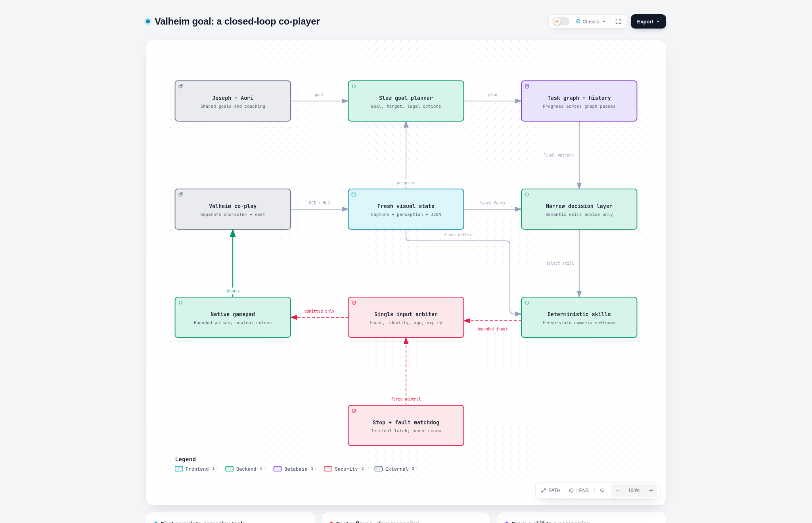Click the 'select skill' edge label
Image resolution: width=812 pixels, height=523 pixels.
560,263
